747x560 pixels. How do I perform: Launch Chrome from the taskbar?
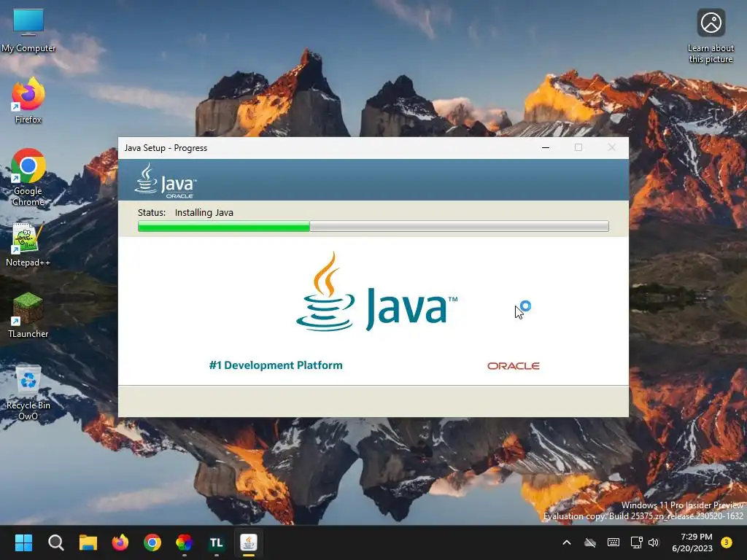click(152, 542)
